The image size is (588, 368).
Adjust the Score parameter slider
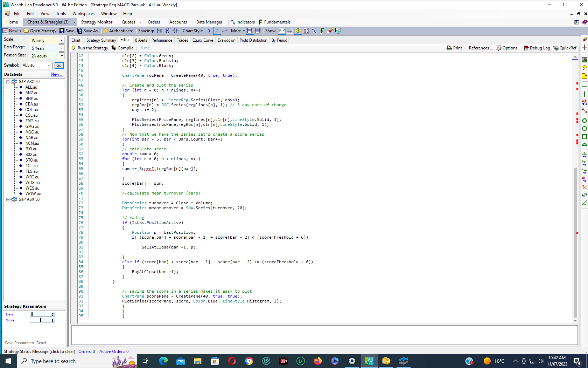(x=42, y=320)
